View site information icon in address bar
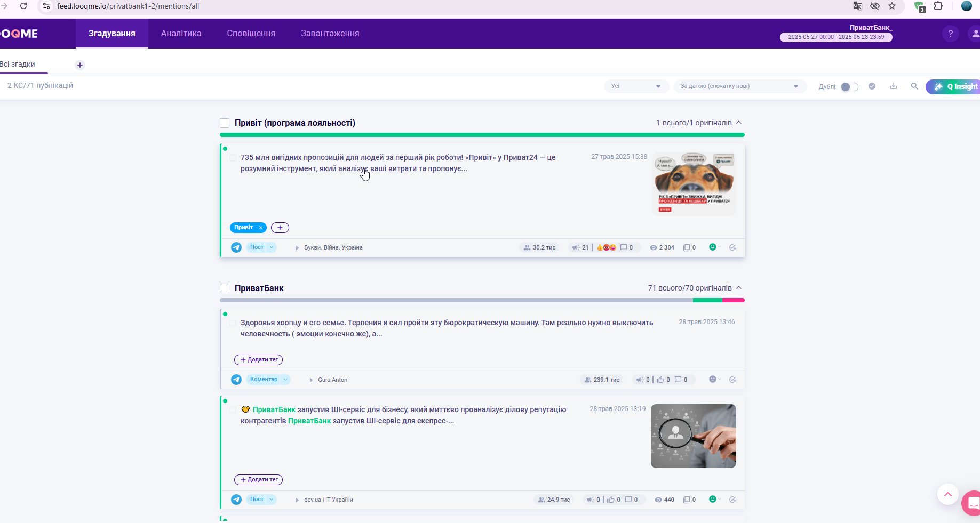980x523 pixels. [46, 6]
